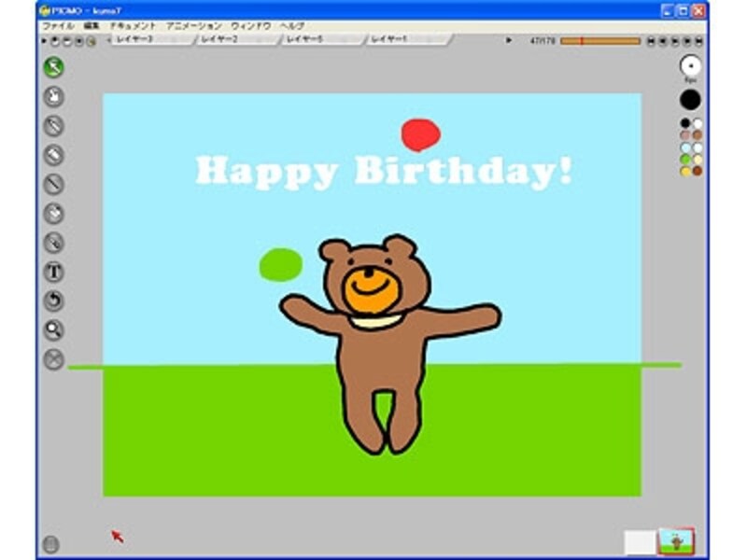Click the green balloon on the canvas
Screen dimensions: 747x560
tap(281, 264)
